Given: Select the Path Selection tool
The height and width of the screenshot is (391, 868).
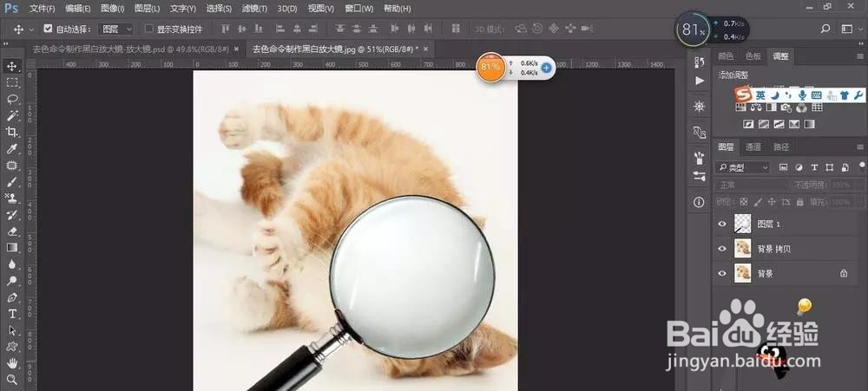Looking at the screenshot, I should tap(11, 330).
